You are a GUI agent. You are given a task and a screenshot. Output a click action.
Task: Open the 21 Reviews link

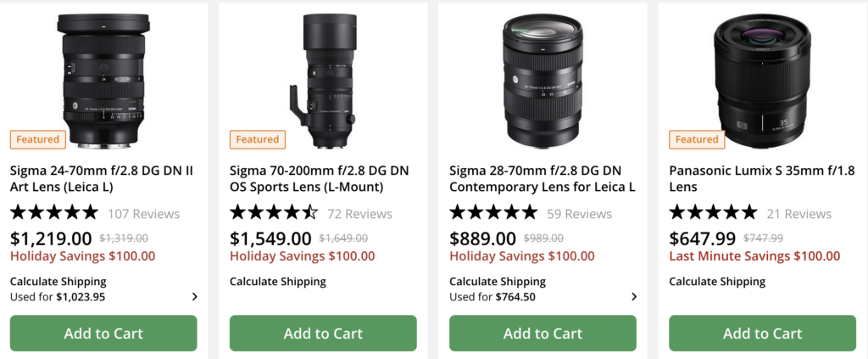click(799, 214)
